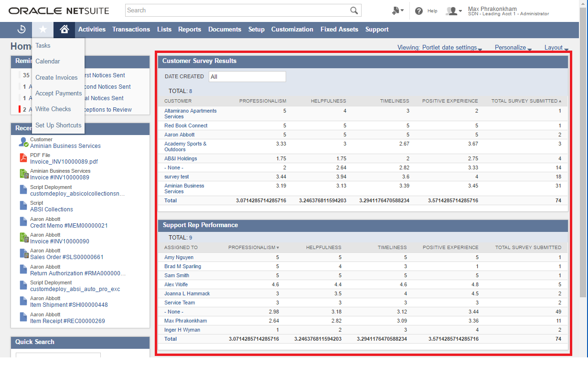The height and width of the screenshot is (376, 588).
Task: Open the Activities menu
Action: (92, 30)
